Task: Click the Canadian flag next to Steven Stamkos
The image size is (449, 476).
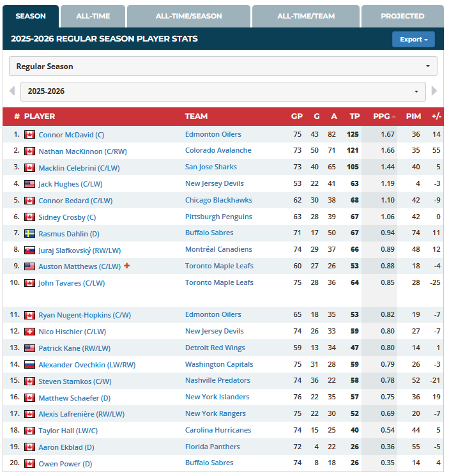Action: coord(29,381)
